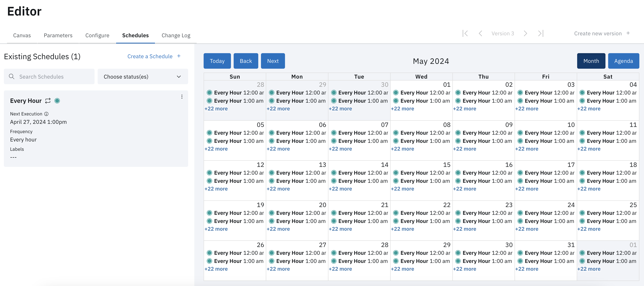The image size is (644, 286).
Task: Expand +22 more on May 07
Action: tap(340, 149)
